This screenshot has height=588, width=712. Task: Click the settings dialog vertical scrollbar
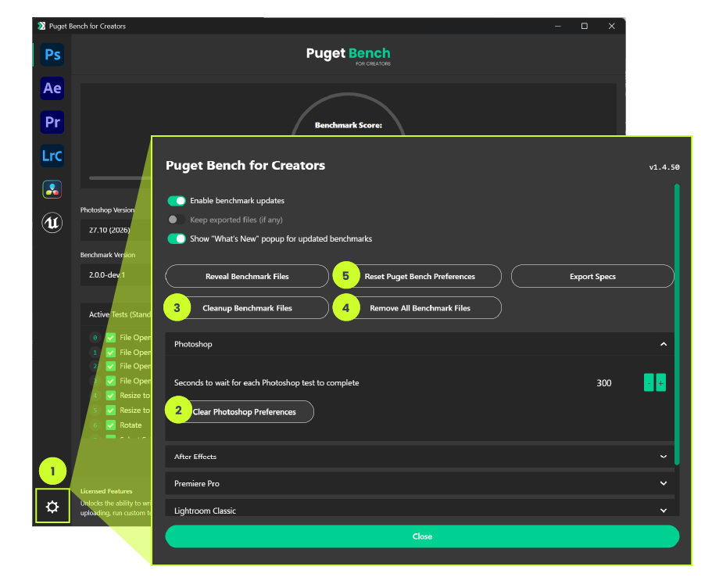pos(677,324)
